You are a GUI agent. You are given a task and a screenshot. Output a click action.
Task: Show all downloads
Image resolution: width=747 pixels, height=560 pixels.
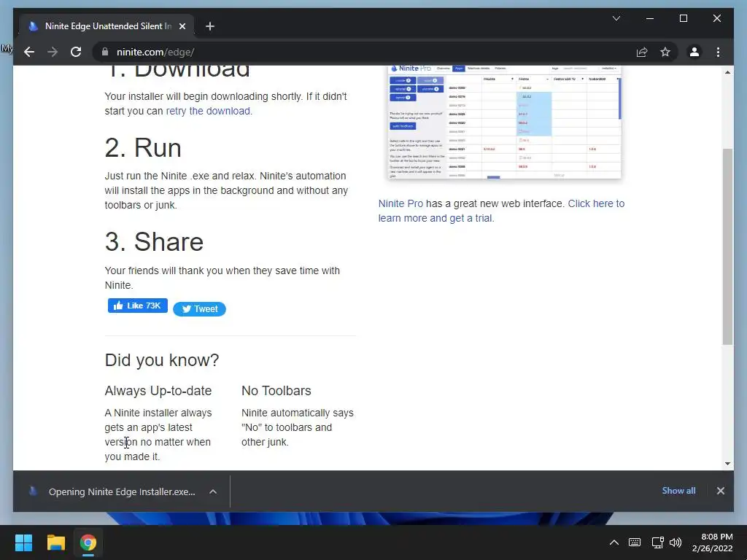coord(678,491)
